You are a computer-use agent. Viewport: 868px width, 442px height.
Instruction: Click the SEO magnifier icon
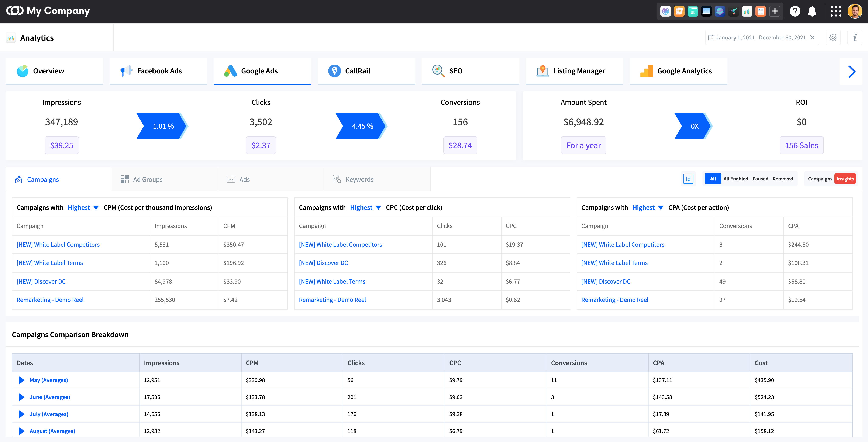pyautogui.click(x=437, y=71)
